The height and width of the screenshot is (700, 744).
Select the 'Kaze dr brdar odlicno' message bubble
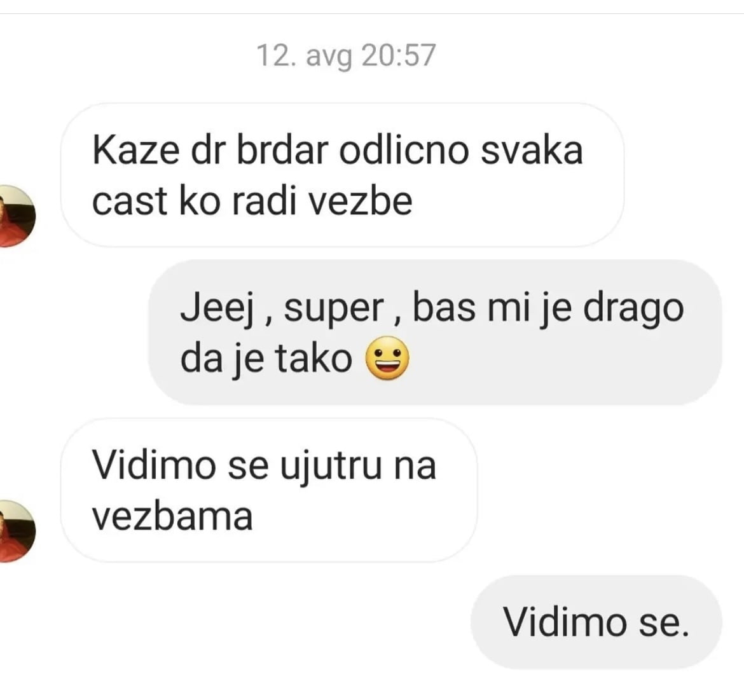pyautogui.click(x=342, y=175)
